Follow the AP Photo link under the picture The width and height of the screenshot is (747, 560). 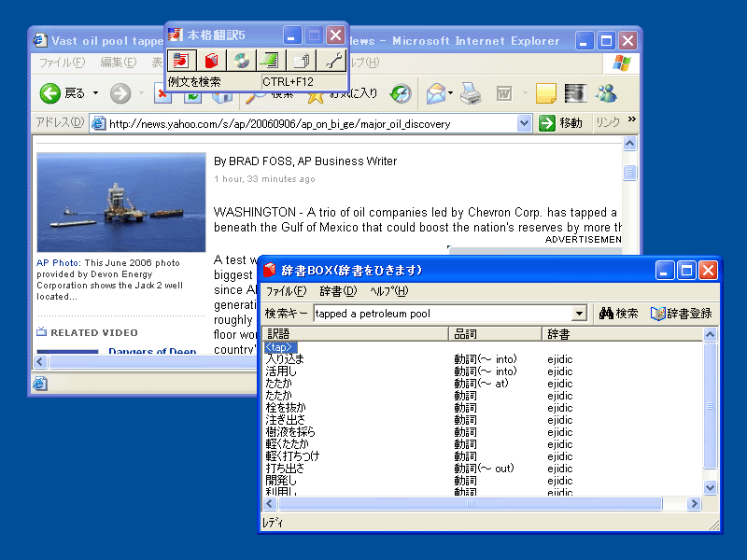pyautogui.click(x=59, y=263)
